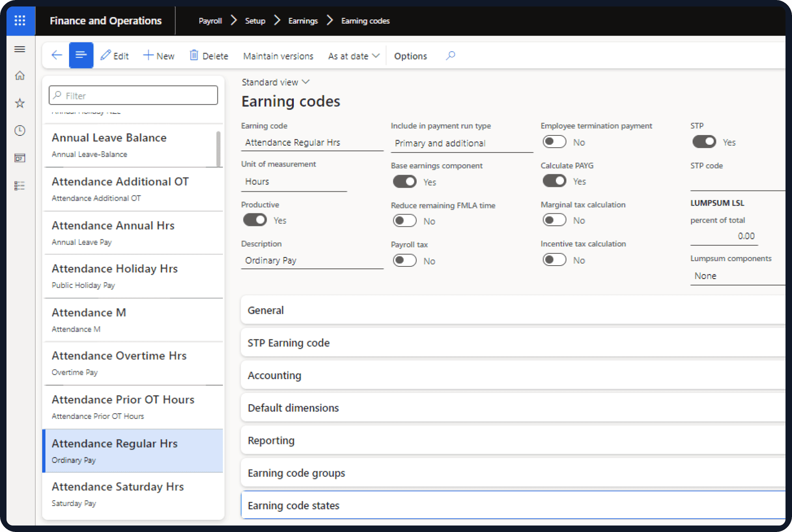
Task: Expand the Reporting section
Action: (x=513, y=440)
